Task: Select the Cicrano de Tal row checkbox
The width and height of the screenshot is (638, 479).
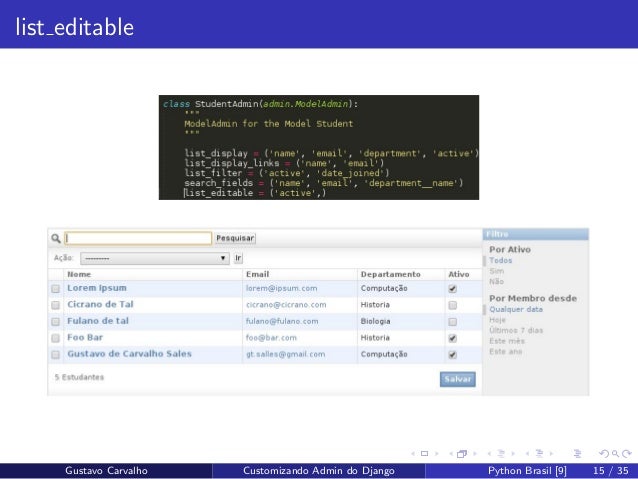Action: click(x=56, y=305)
